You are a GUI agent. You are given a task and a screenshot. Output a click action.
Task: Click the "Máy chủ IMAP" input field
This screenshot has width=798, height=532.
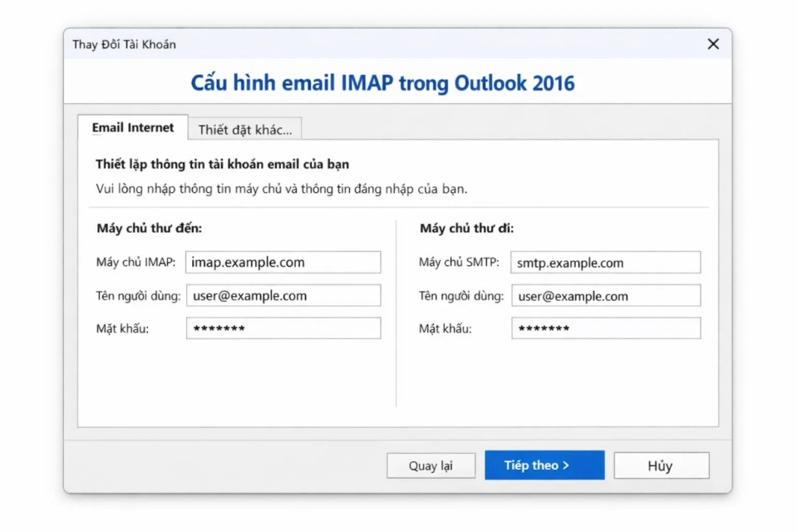click(283, 262)
